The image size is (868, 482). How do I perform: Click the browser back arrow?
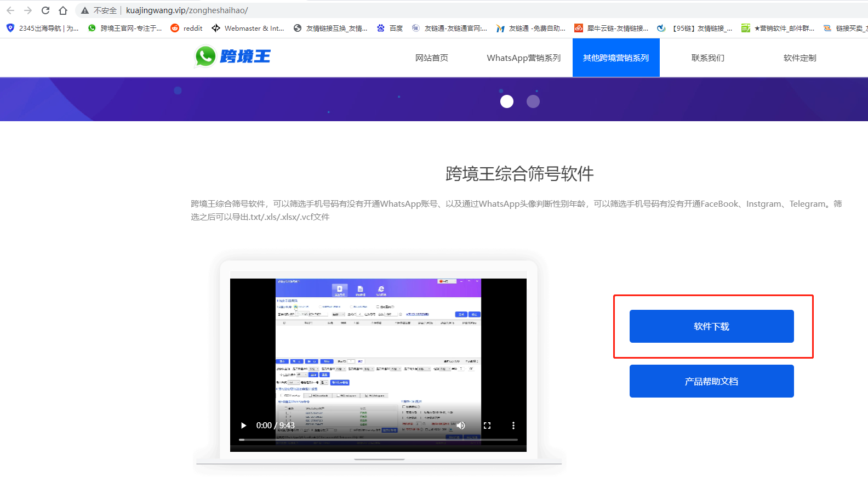10,10
